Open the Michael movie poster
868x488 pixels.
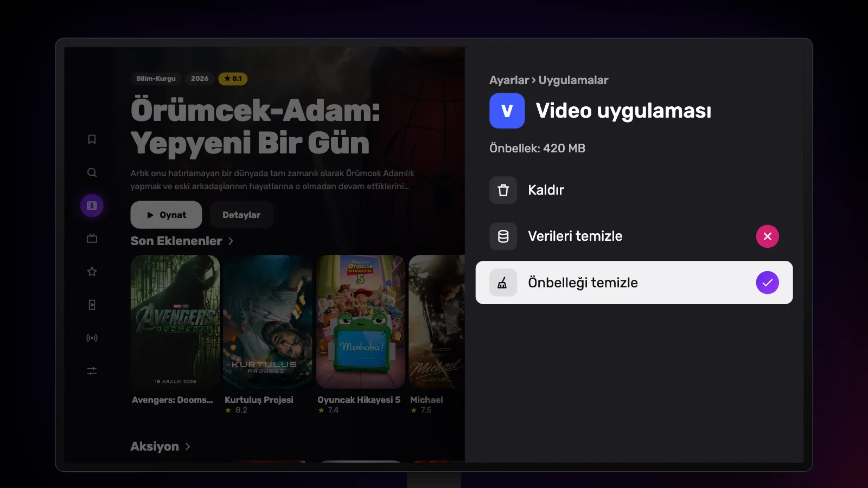tap(437, 322)
